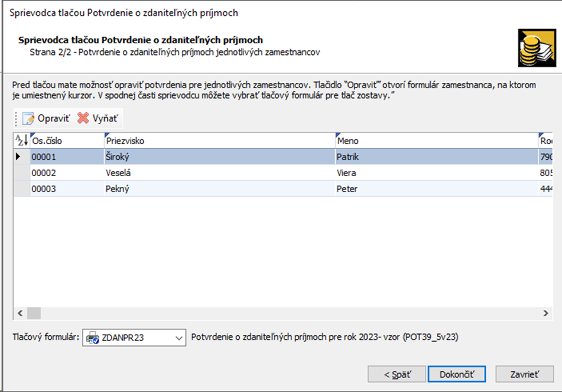Click the horizontal scrollbar thumb
Viewport: 562px width, 392px height.
pyautogui.click(x=34, y=313)
